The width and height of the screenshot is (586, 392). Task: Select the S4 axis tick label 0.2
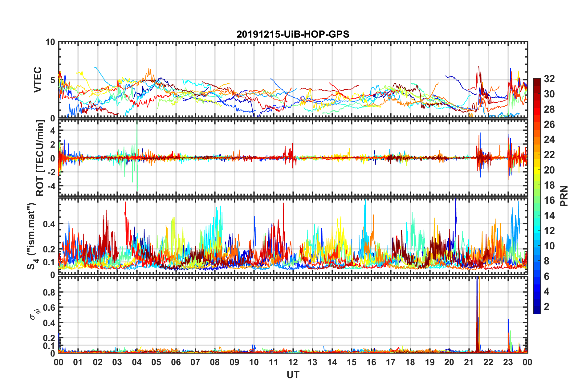[49, 249]
